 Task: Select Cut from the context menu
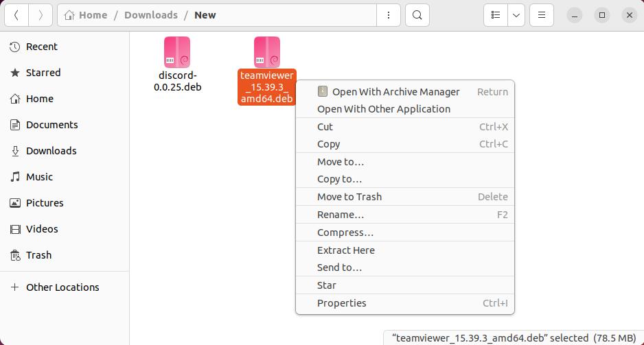(405, 127)
